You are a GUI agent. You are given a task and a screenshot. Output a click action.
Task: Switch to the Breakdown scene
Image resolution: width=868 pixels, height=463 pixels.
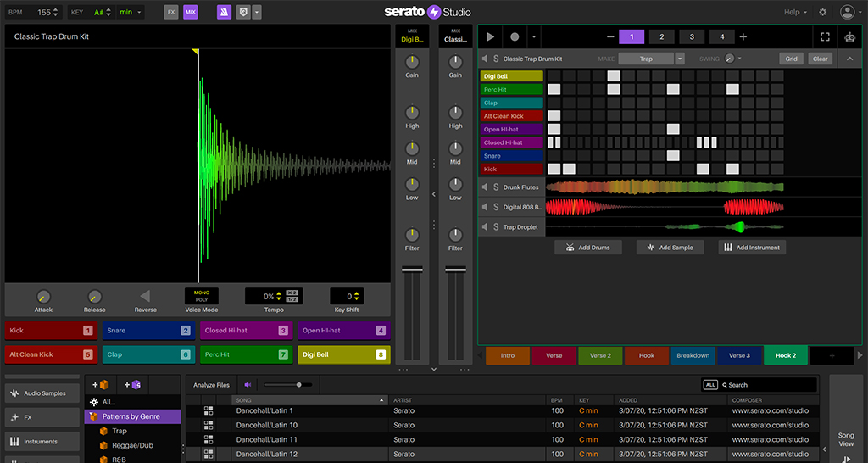click(693, 355)
